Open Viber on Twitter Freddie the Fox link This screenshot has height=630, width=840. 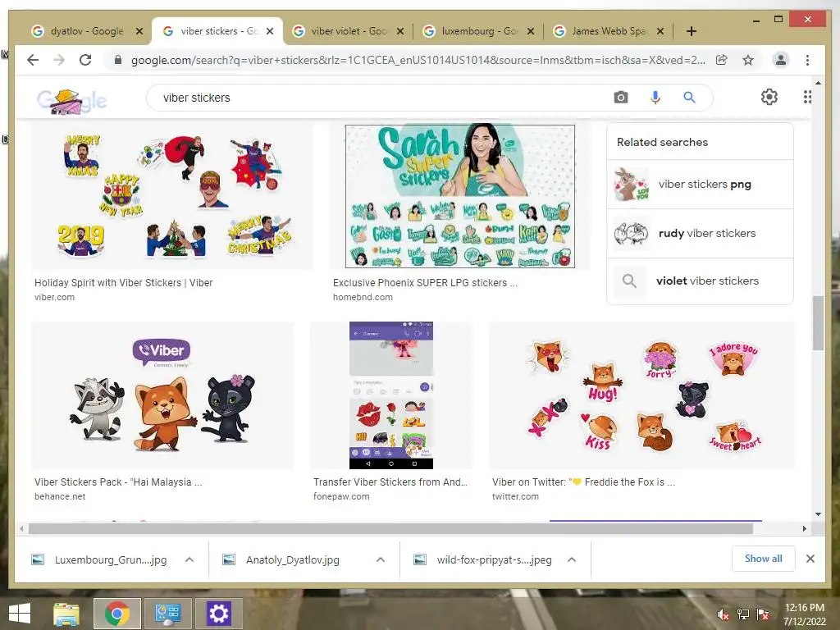tap(583, 482)
